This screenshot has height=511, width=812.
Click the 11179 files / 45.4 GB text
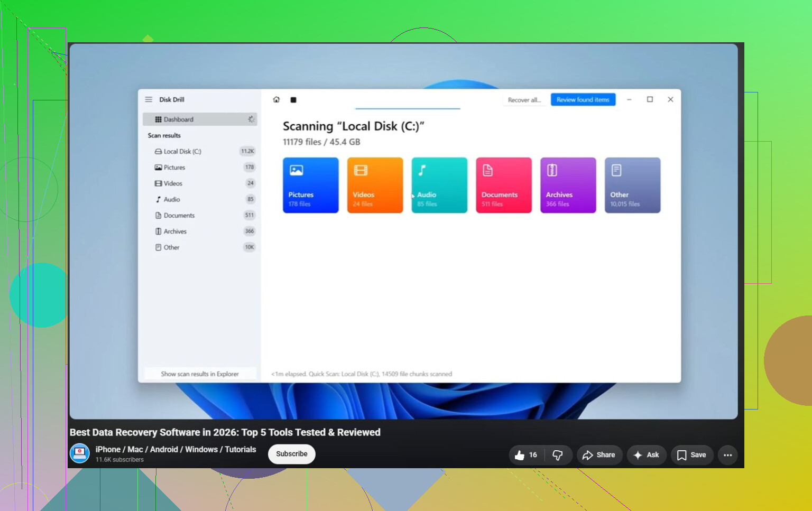pyautogui.click(x=321, y=142)
